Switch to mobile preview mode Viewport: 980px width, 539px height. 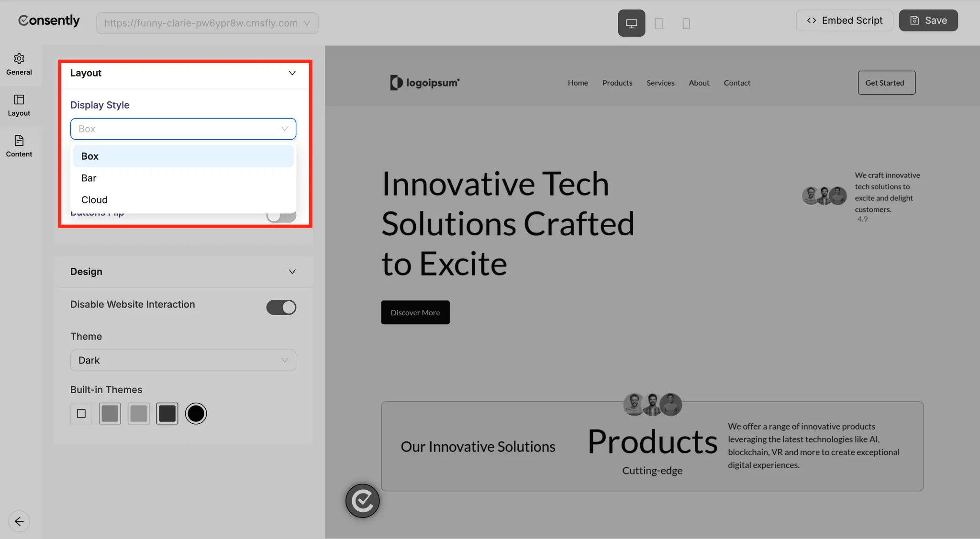point(687,22)
